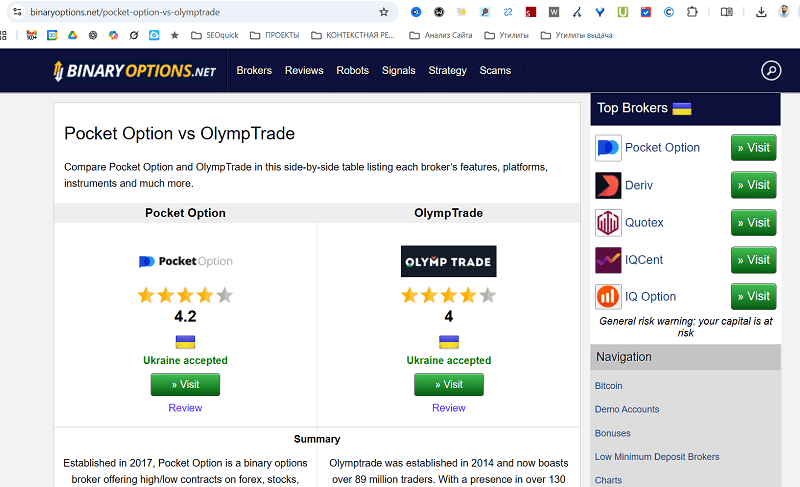
Task: Click IQCent logo in sidebar
Action: 608,260
